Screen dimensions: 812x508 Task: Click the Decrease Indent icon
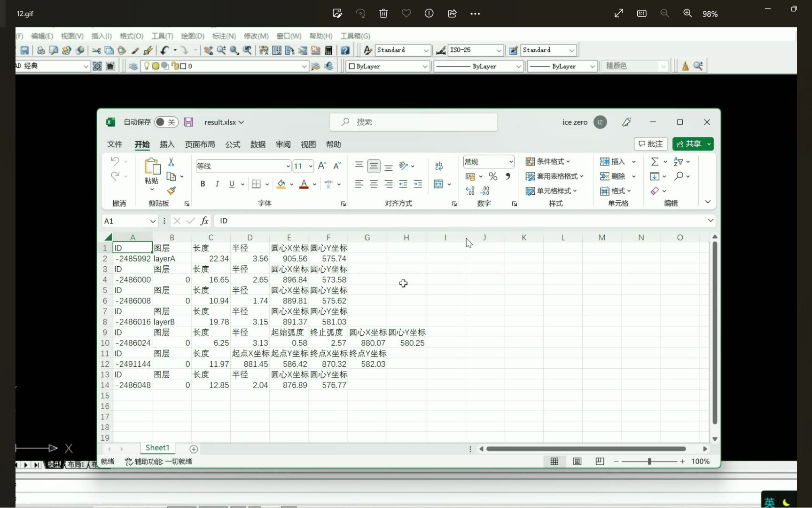click(403, 184)
